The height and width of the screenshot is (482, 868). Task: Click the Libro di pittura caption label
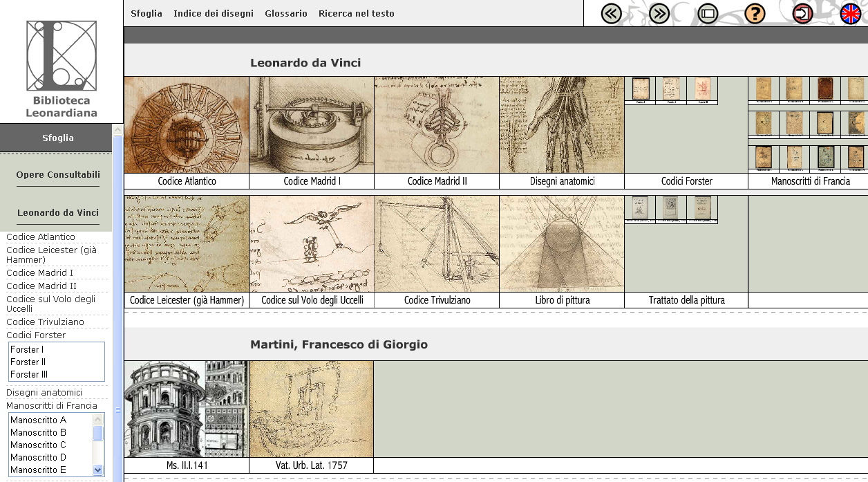562,300
